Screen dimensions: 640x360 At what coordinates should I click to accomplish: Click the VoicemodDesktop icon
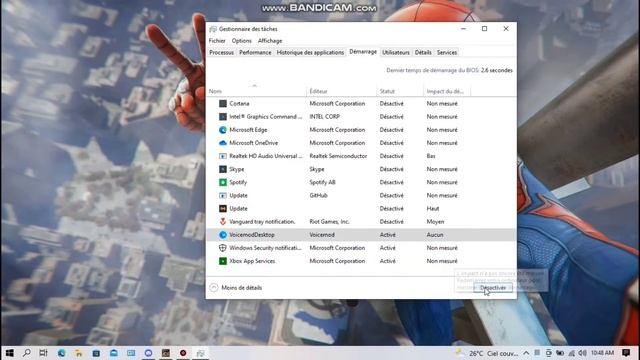(x=223, y=235)
